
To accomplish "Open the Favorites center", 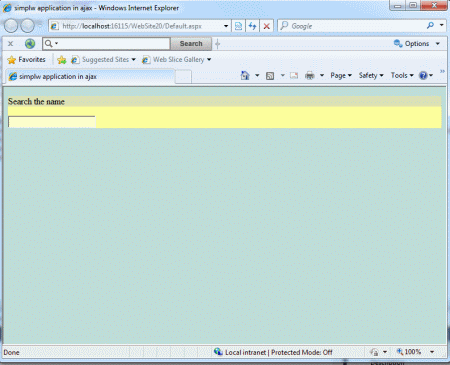I will coord(26,60).
